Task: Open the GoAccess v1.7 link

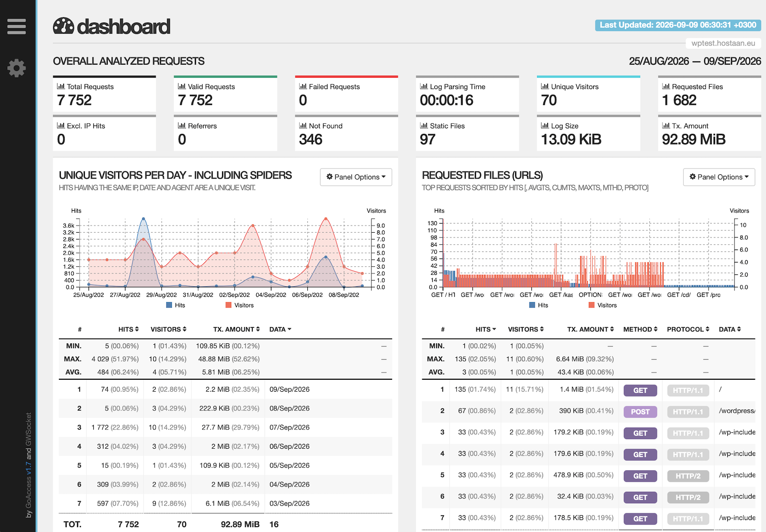Action: tap(29, 485)
